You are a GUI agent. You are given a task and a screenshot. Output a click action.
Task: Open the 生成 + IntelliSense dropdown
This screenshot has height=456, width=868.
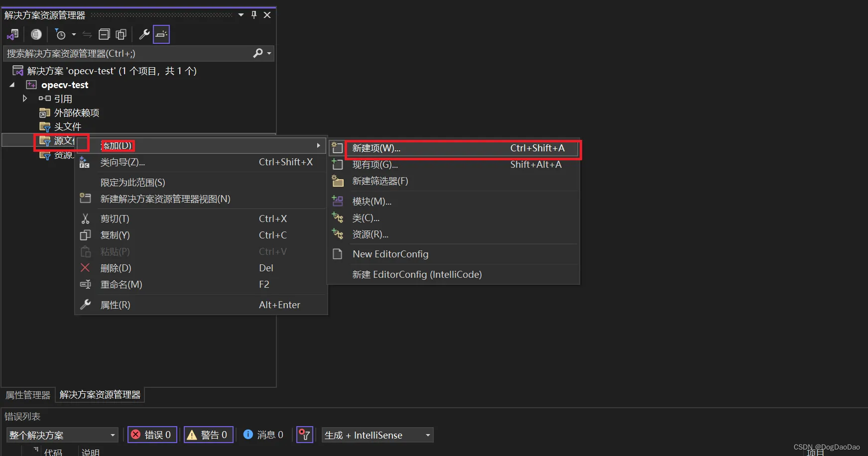point(377,435)
